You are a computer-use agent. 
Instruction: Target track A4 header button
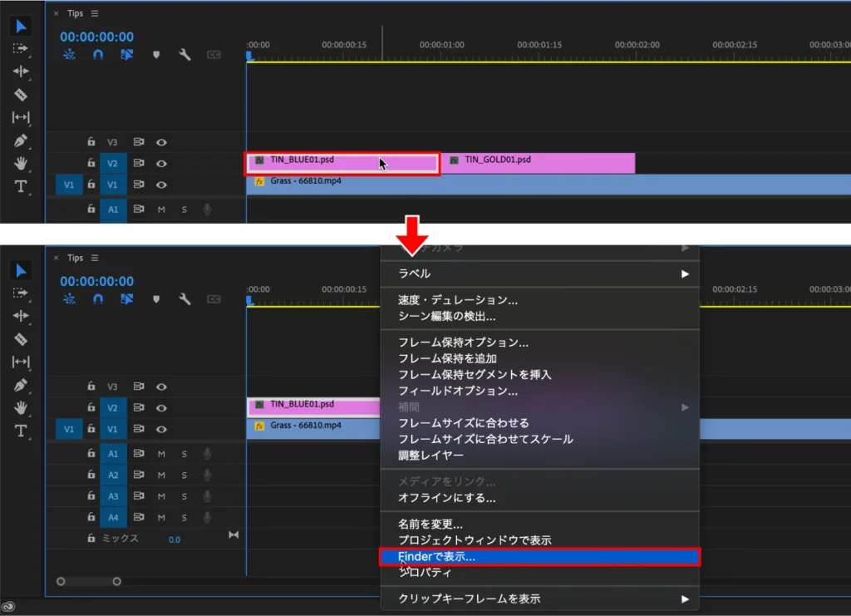point(113,518)
